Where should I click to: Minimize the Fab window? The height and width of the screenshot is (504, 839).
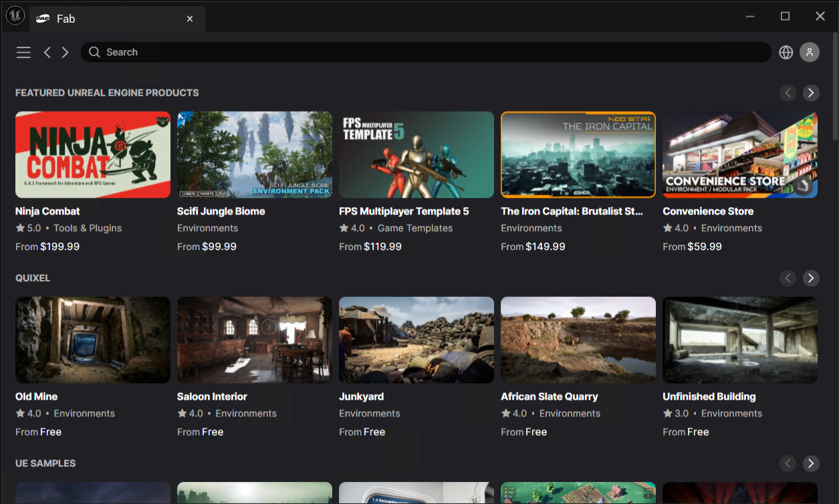750,16
